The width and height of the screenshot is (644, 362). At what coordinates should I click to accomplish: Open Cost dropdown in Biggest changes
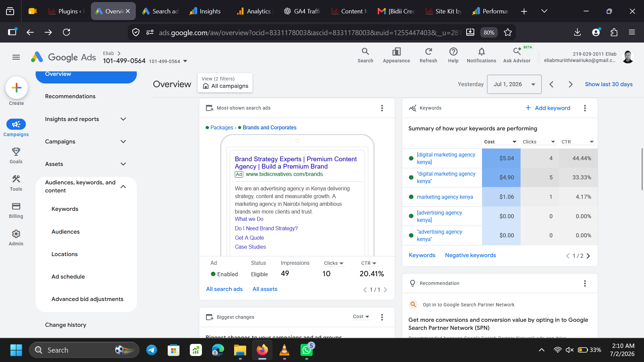[361, 316]
